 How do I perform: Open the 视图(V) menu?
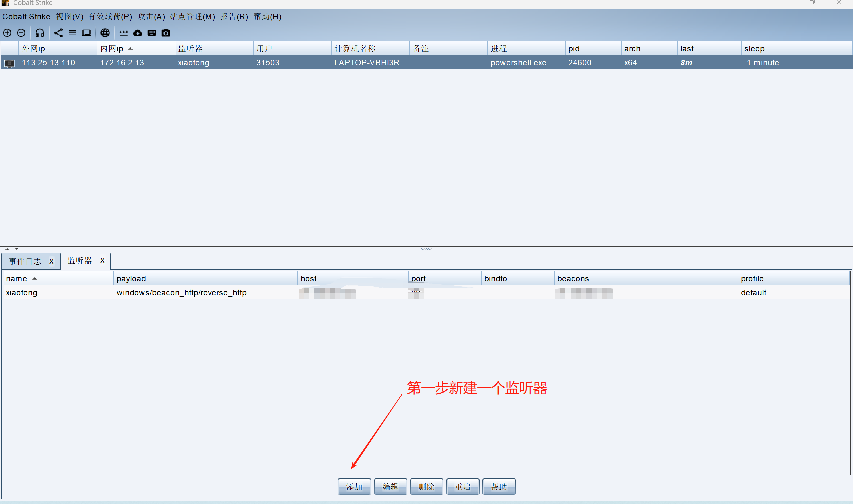pos(70,17)
